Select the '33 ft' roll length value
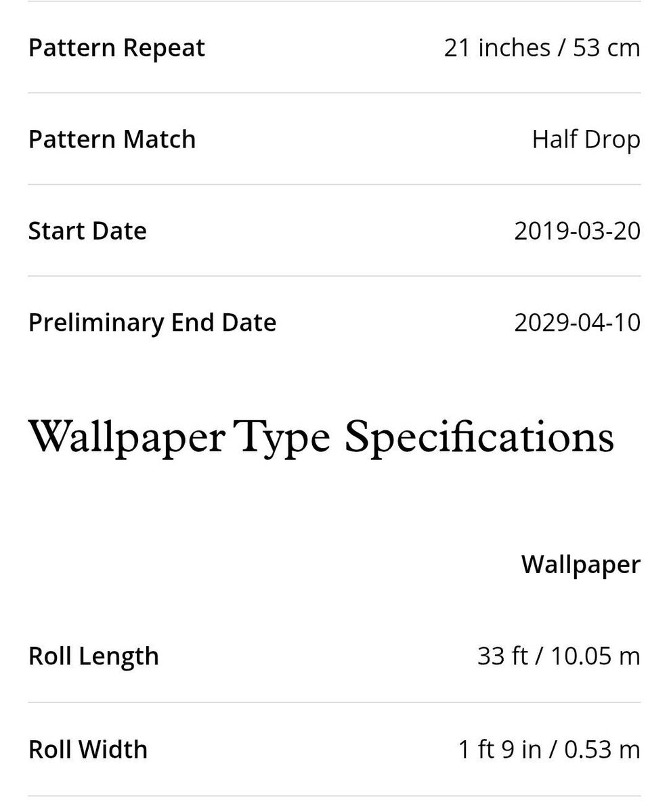The width and height of the screenshot is (669, 812). click(x=502, y=656)
